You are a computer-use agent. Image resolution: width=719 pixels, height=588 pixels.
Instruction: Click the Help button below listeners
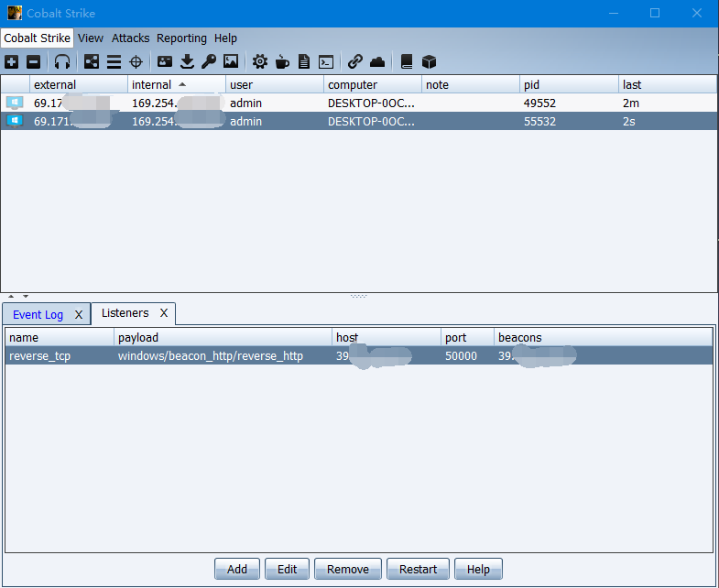click(x=478, y=569)
